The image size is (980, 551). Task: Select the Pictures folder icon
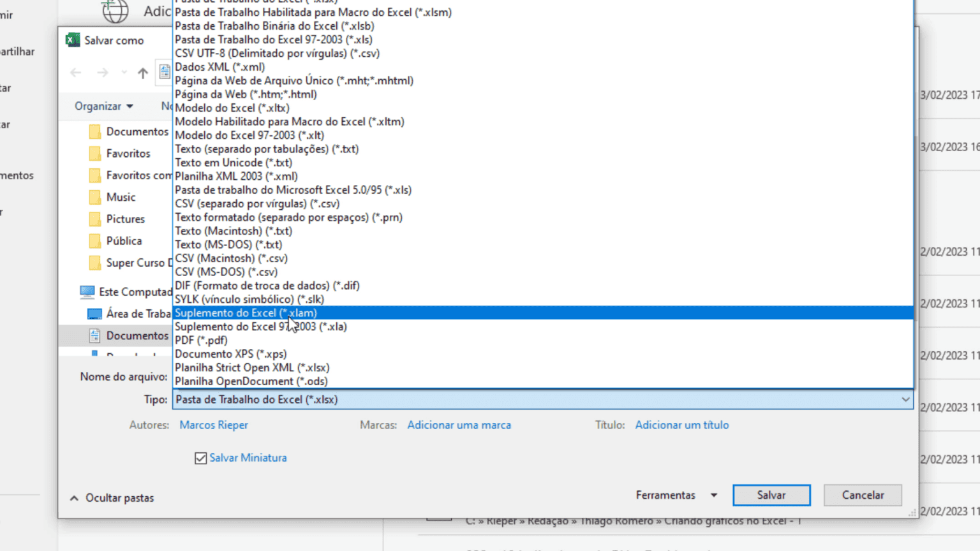click(95, 219)
